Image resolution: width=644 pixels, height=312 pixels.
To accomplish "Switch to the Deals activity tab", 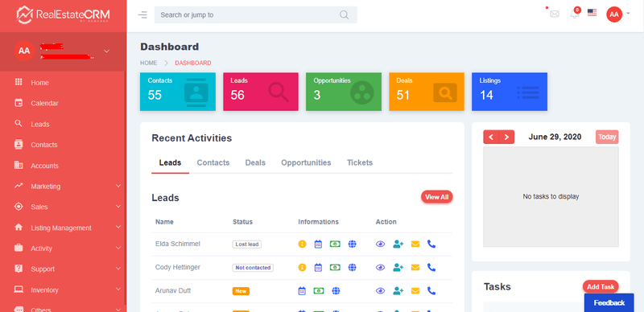I will point(255,162).
